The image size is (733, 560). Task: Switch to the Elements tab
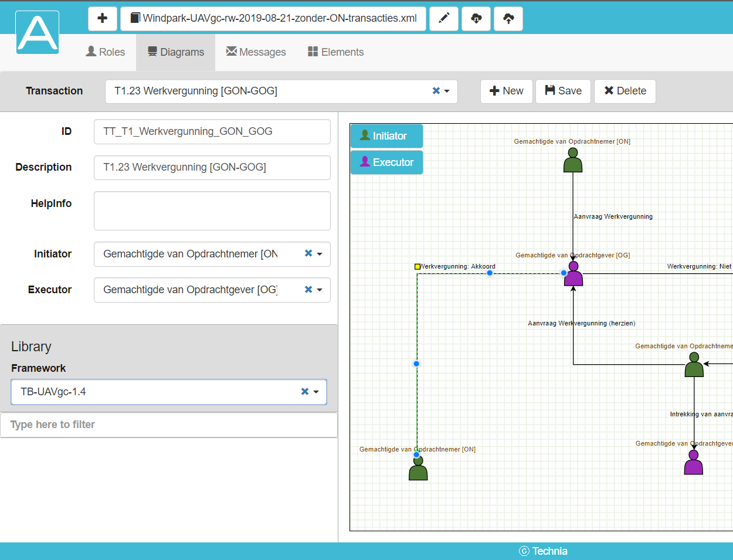[336, 52]
